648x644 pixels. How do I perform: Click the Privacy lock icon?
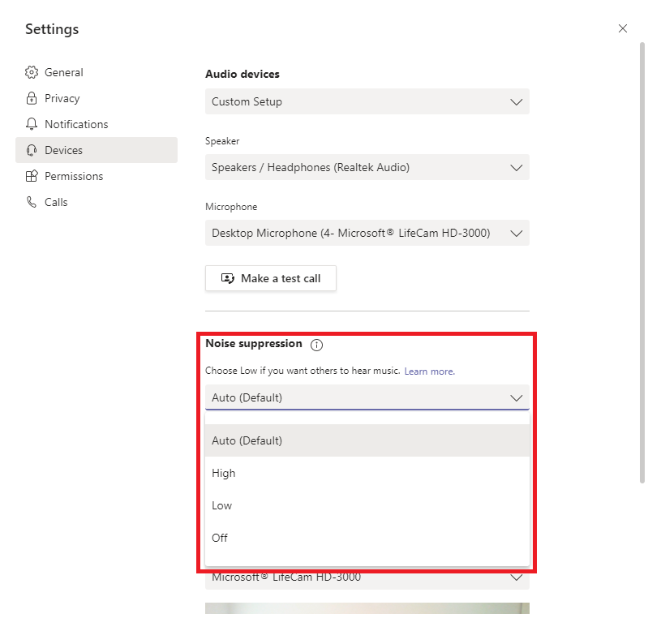tap(32, 98)
